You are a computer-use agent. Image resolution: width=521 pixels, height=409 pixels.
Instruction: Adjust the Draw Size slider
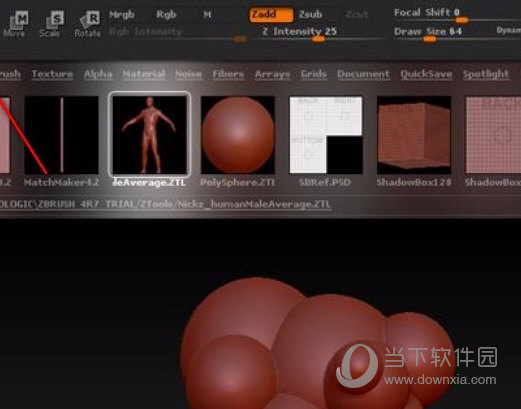coord(443,34)
